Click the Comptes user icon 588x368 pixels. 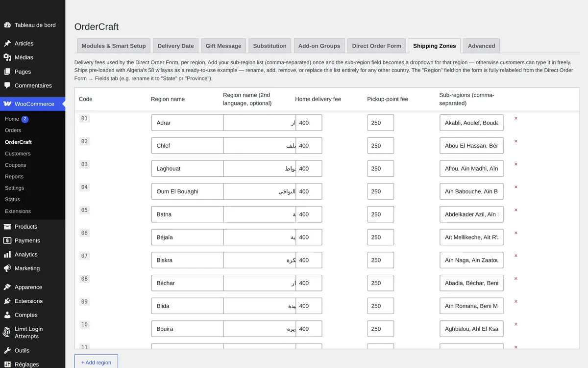(7, 315)
